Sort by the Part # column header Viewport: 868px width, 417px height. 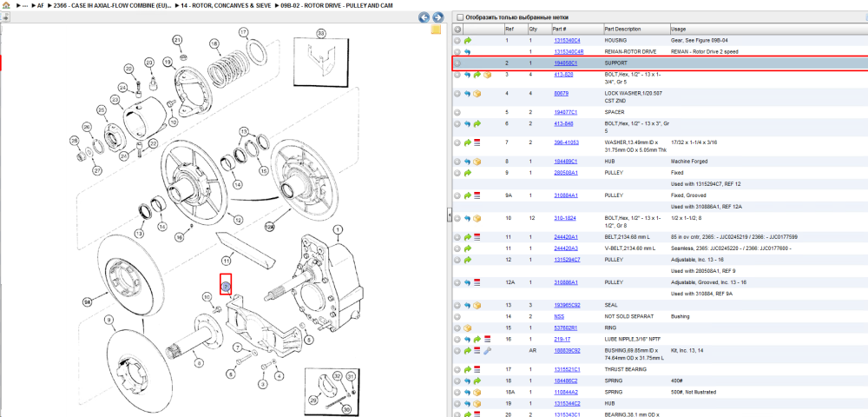click(576, 29)
